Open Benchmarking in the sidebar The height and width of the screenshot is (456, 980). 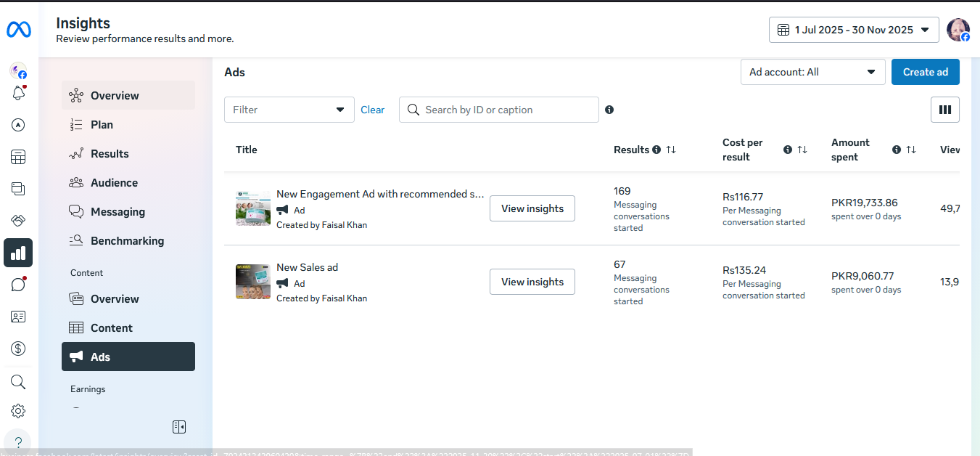coord(127,241)
